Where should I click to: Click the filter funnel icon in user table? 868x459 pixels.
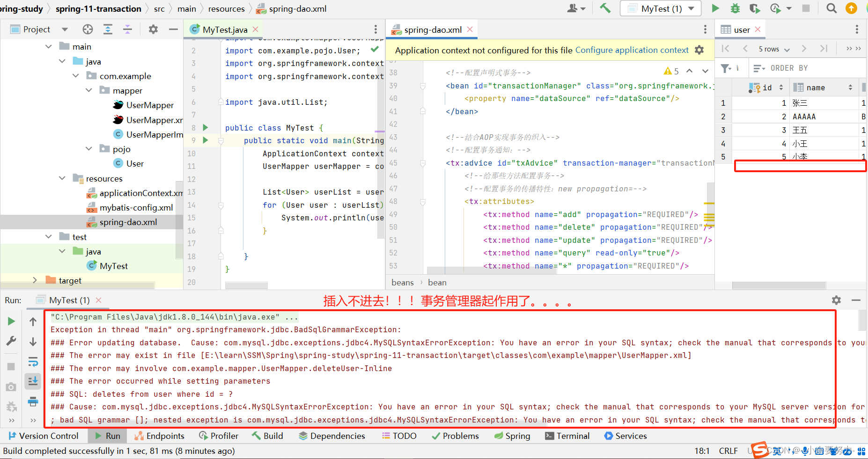tap(726, 68)
